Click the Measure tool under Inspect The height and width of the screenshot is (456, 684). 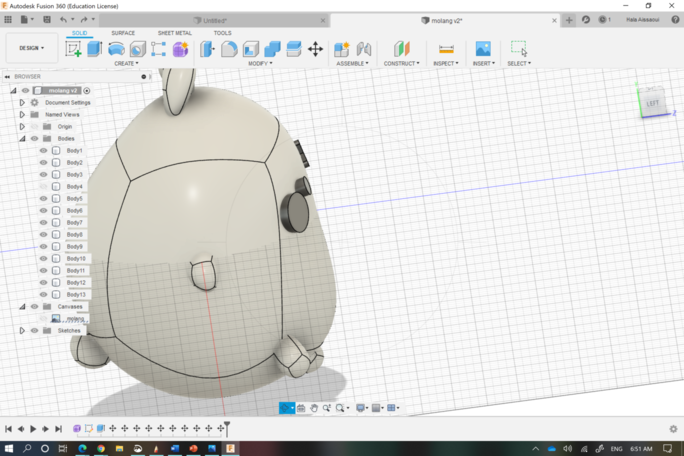tap(446, 48)
